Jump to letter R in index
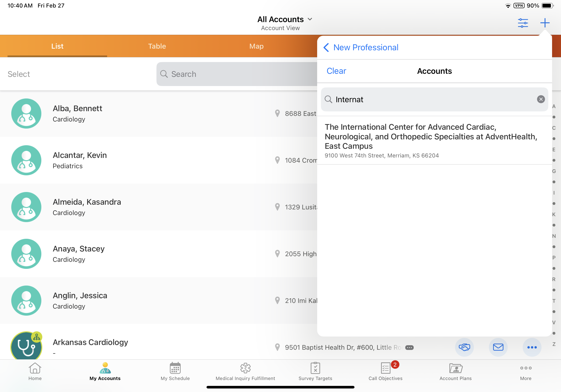 tap(554, 279)
